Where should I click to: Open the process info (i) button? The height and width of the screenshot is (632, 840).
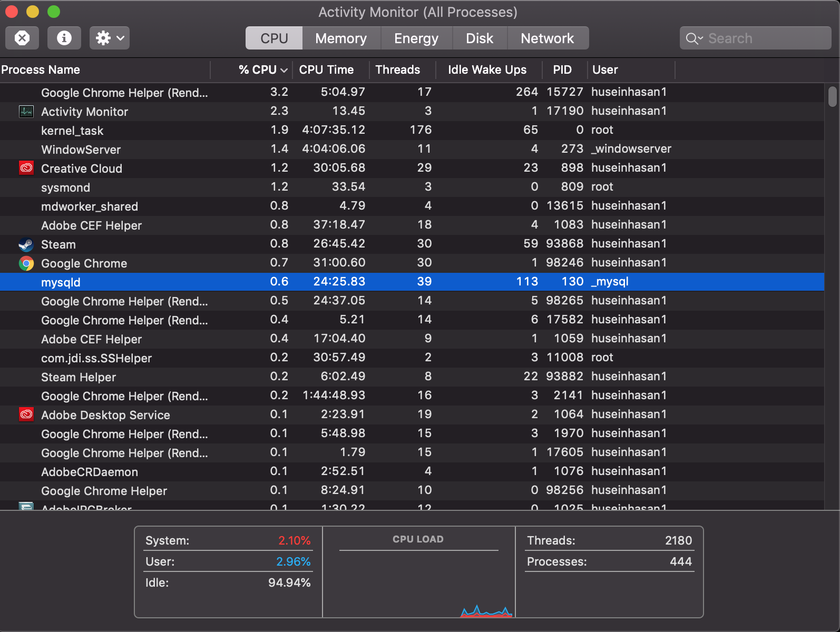click(64, 38)
